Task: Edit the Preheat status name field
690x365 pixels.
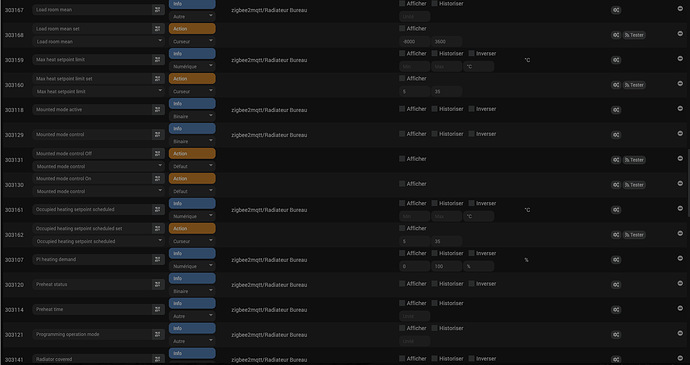Action: pyautogui.click(x=92, y=284)
